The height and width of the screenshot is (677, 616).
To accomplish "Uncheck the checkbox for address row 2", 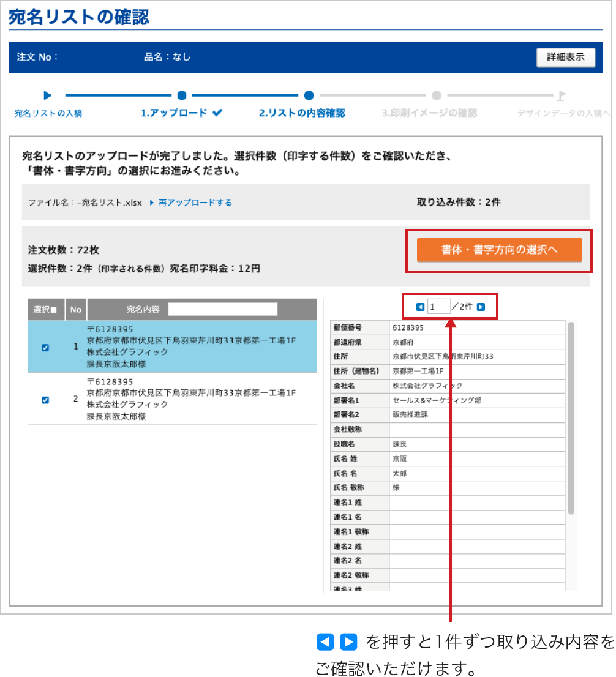I will 45,400.
